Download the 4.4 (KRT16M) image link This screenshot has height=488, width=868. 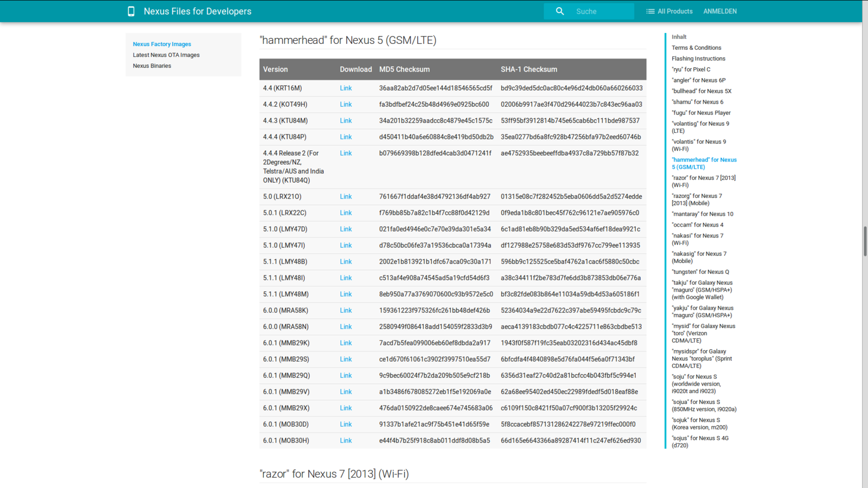pyautogui.click(x=346, y=88)
